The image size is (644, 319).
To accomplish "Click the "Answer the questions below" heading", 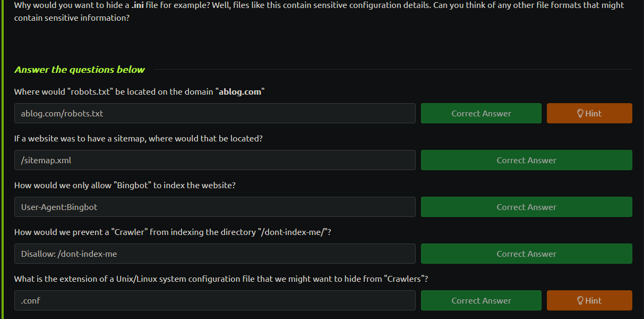I will point(80,70).
